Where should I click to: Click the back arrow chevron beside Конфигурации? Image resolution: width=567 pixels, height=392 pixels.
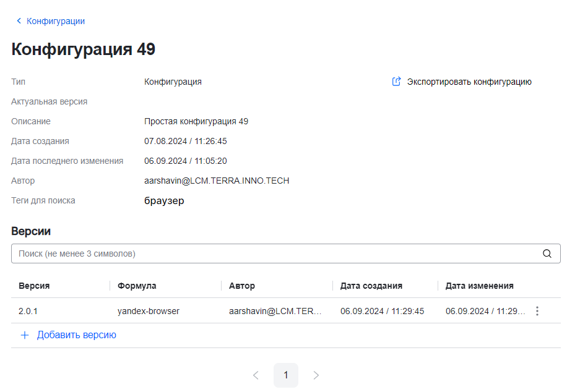pyautogui.click(x=19, y=21)
